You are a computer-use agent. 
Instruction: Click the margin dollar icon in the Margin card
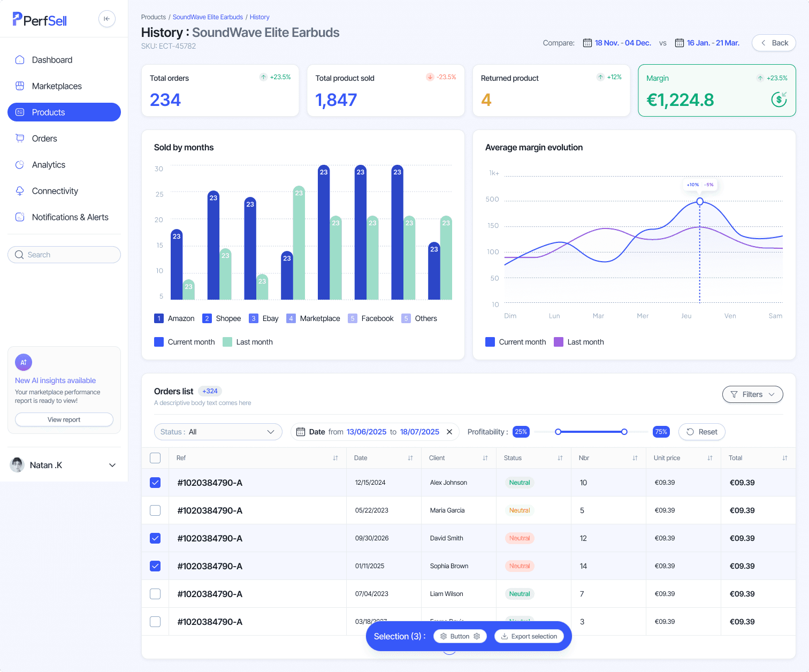[779, 98]
